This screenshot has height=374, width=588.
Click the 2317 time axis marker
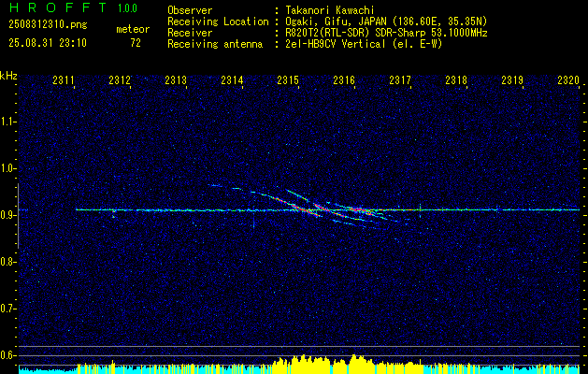point(400,79)
